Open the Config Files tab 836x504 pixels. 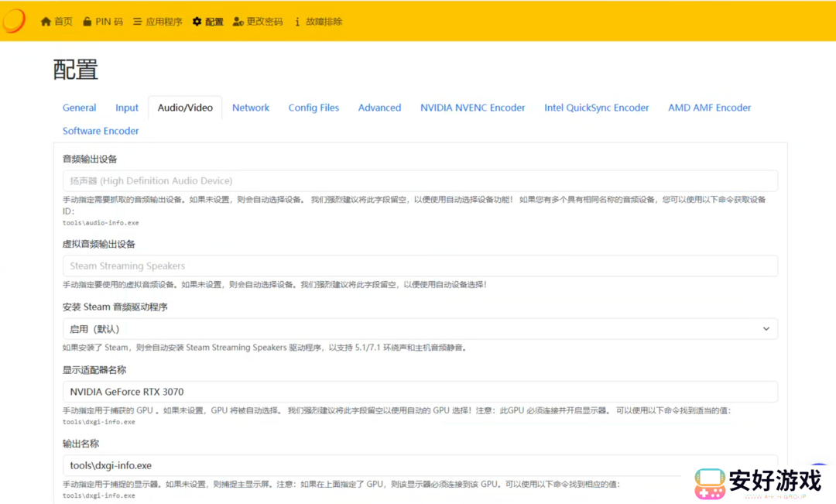[313, 108]
